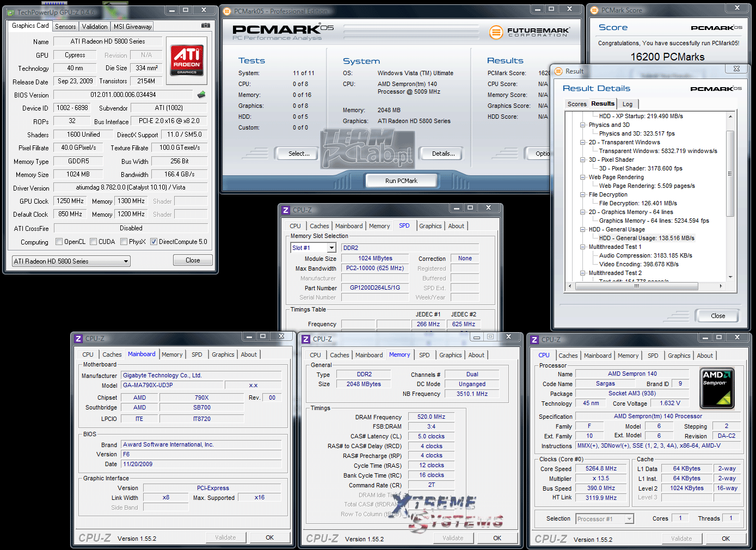This screenshot has height=550, width=756.
Task: Switch to the Sensors tab in GPU-Z
Action: pos(65,27)
